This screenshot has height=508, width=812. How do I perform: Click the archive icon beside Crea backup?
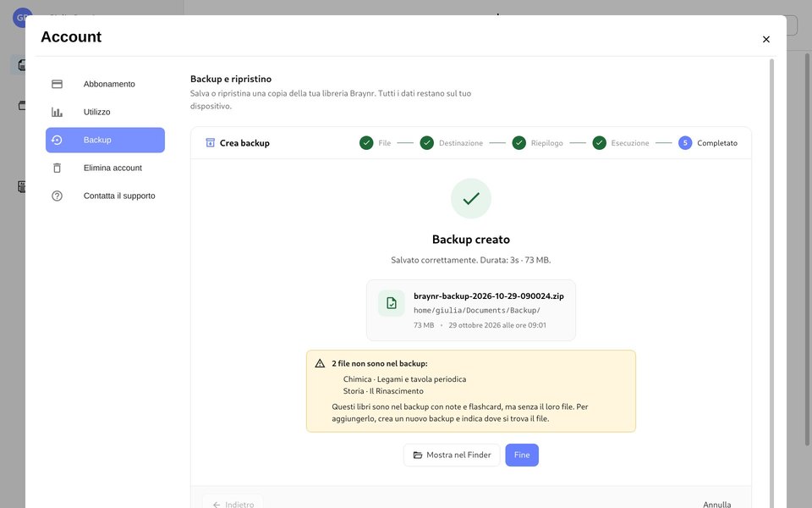click(211, 142)
